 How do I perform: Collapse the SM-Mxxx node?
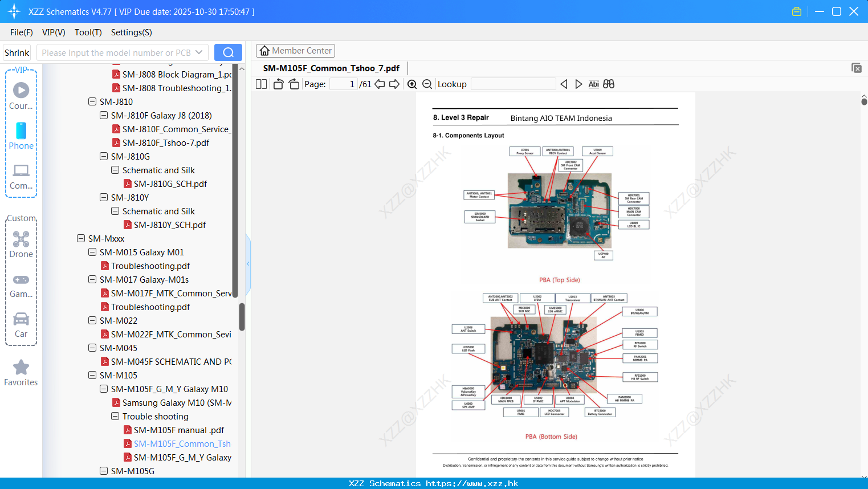[x=81, y=238]
